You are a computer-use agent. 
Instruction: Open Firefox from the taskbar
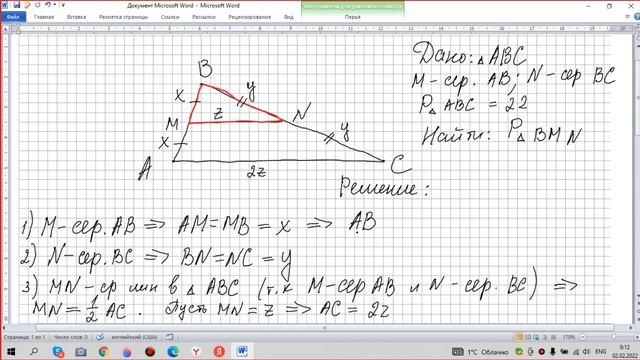point(127,351)
